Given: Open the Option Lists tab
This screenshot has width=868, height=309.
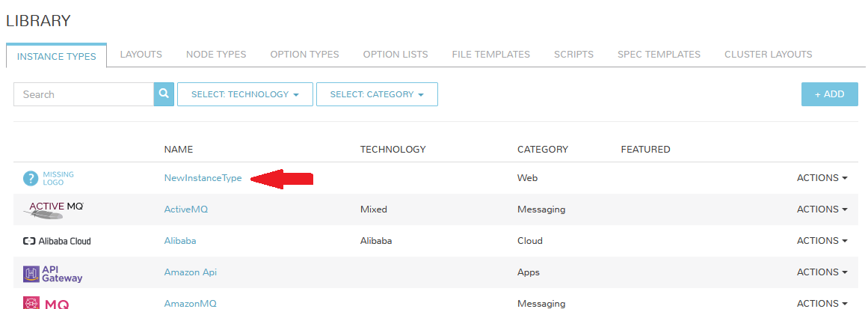Looking at the screenshot, I should 395,55.
